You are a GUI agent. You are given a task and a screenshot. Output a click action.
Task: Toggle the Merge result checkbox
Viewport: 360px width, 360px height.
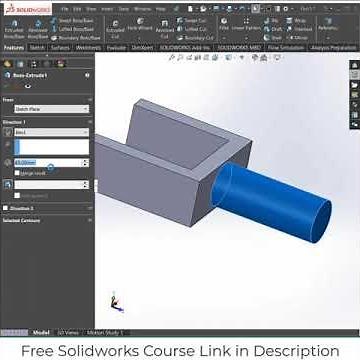tap(17, 173)
